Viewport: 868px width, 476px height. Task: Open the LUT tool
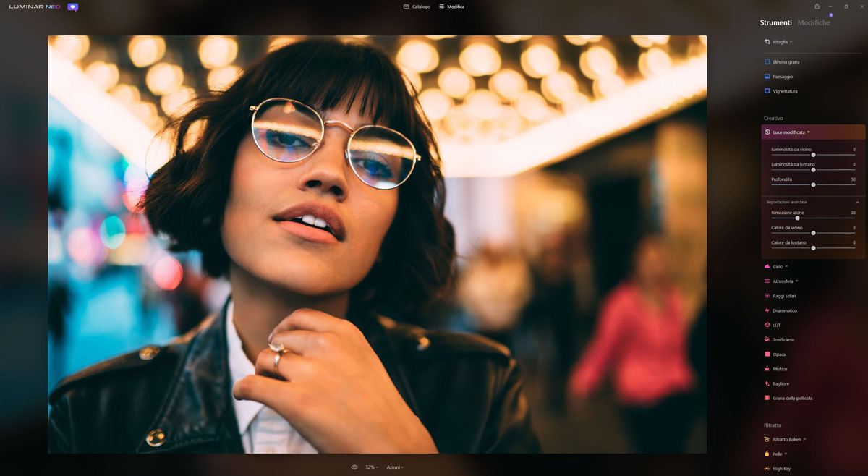coord(776,326)
